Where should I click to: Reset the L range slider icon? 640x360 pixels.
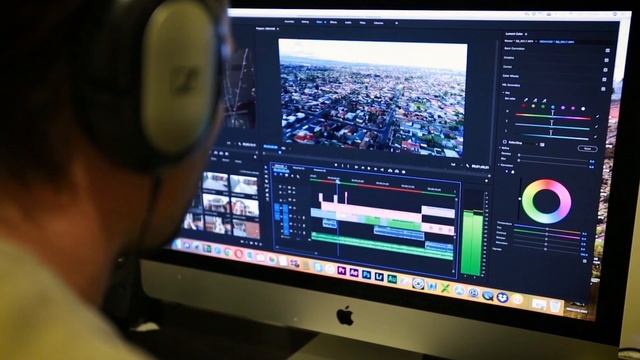(x=596, y=137)
